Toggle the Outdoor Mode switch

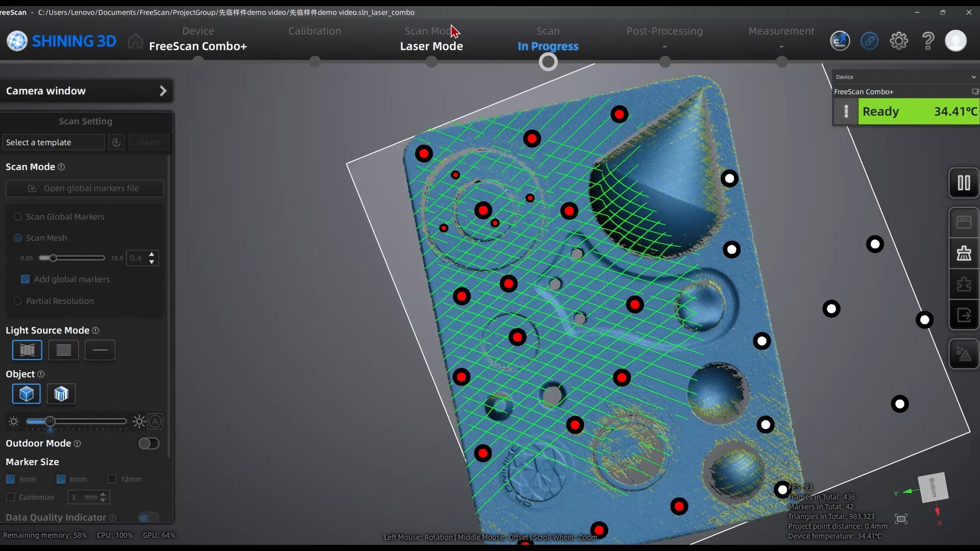pos(149,443)
